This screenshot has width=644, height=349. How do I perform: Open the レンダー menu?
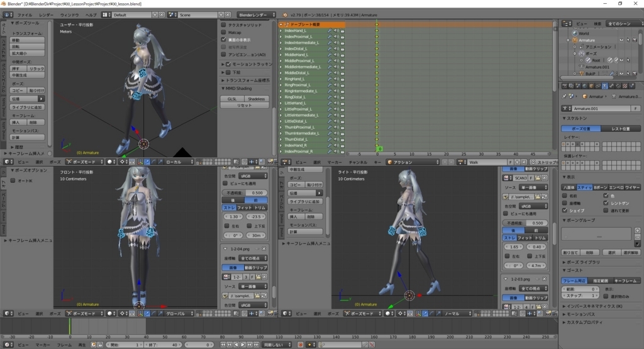tap(46, 15)
